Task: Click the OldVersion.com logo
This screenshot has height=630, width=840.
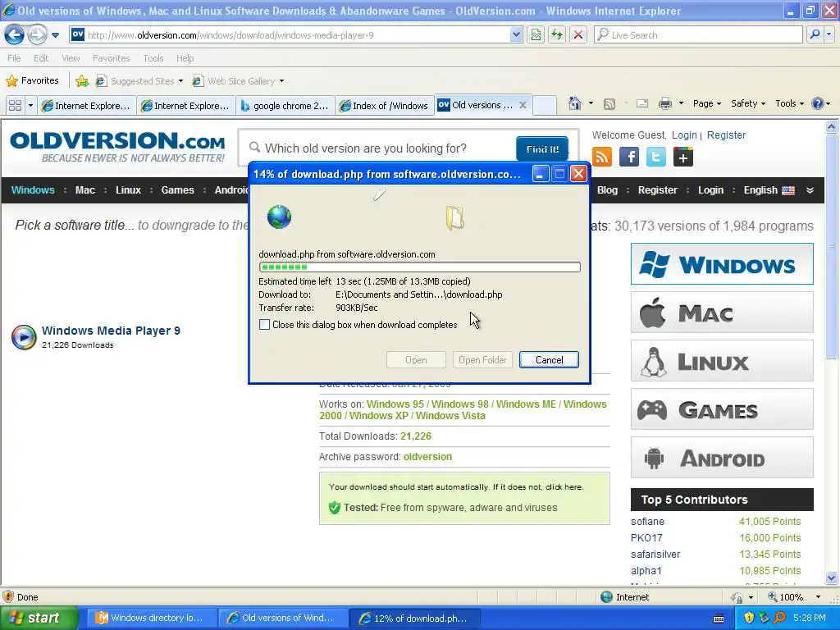Action: coord(117,147)
